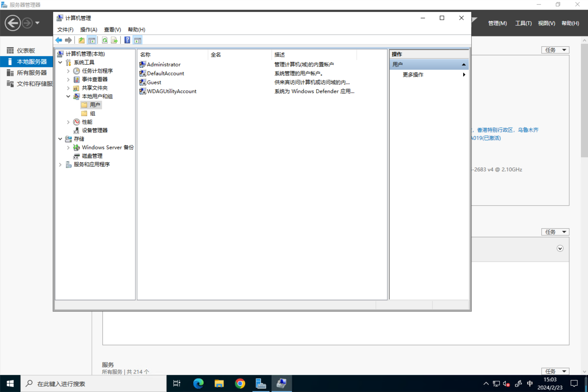Click the Up One Level folder icon
Image resolution: width=588 pixels, height=392 pixels.
(x=82, y=40)
